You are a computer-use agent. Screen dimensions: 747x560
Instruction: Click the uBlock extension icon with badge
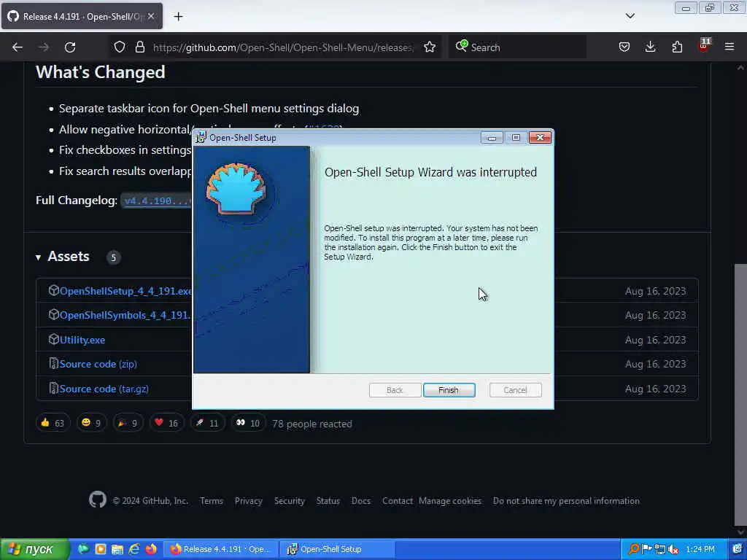tap(704, 46)
